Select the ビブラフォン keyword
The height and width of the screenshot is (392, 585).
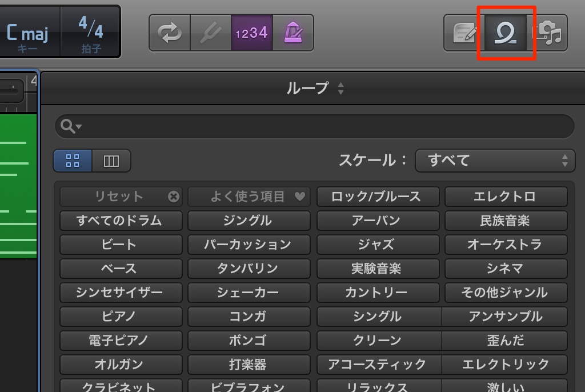click(x=249, y=386)
